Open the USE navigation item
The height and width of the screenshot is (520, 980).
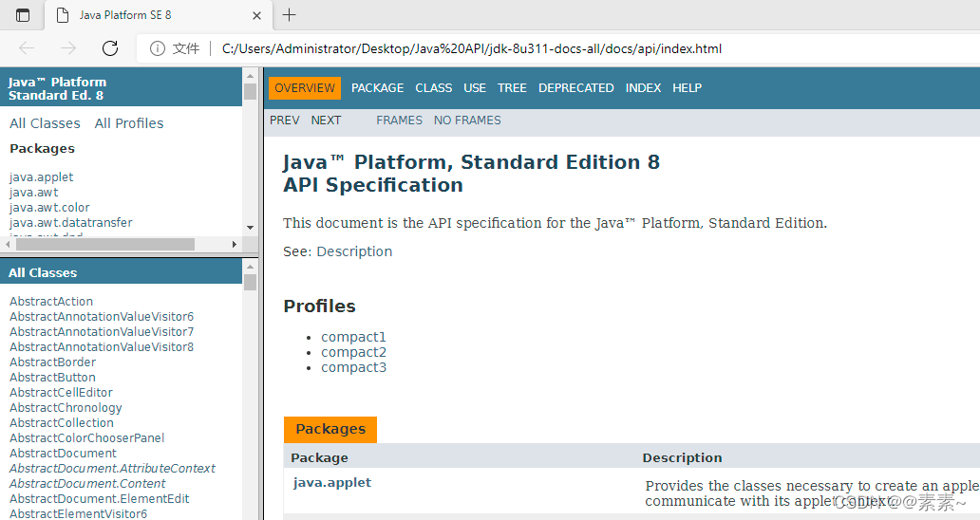point(475,88)
